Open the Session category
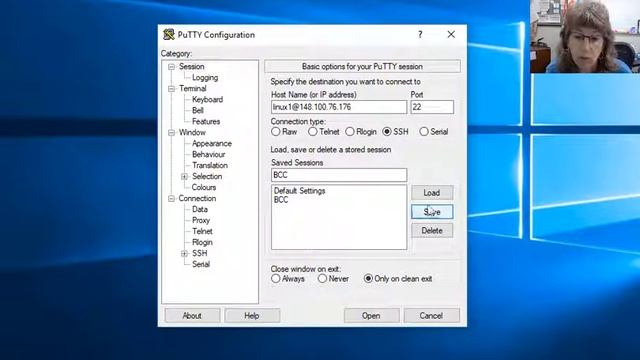Image resolution: width=640 pixels, height=360 pixels. [x=191, y=67]
